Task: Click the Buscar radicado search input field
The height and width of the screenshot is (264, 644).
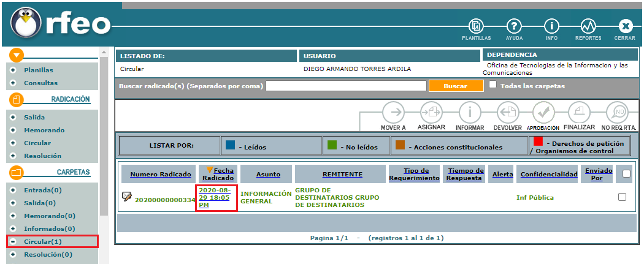Action: 346,86
